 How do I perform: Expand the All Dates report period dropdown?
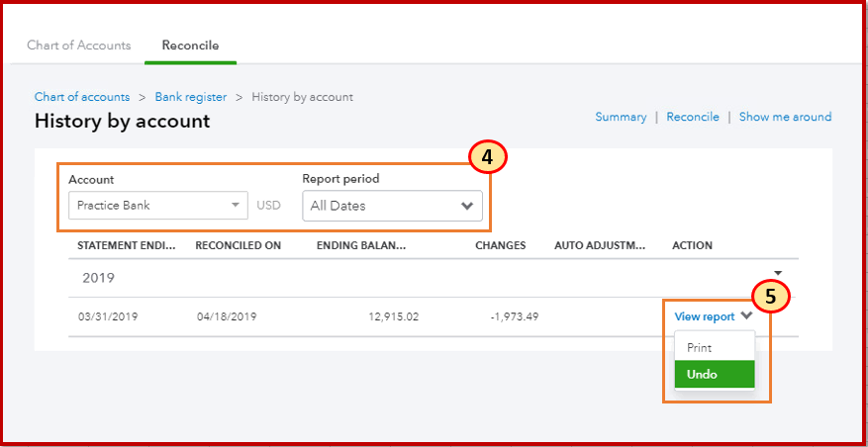coord(392,206)
